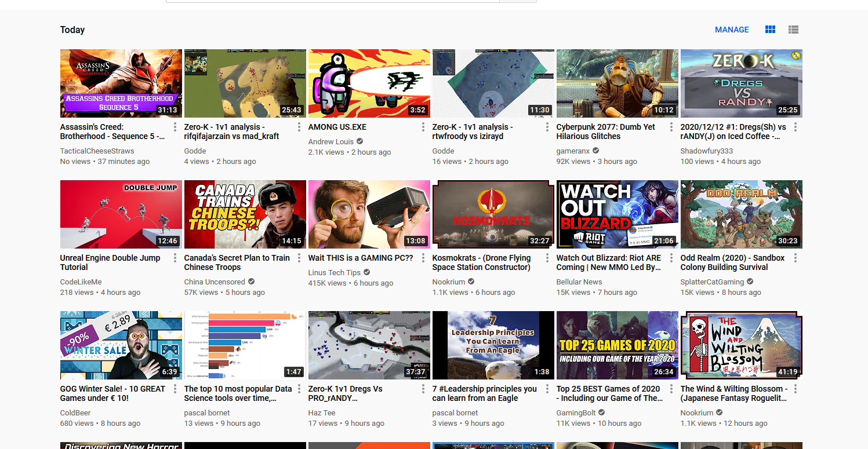Open options menu for Dregs(Sh) vs rANDY(J) video

click(796, 127)
